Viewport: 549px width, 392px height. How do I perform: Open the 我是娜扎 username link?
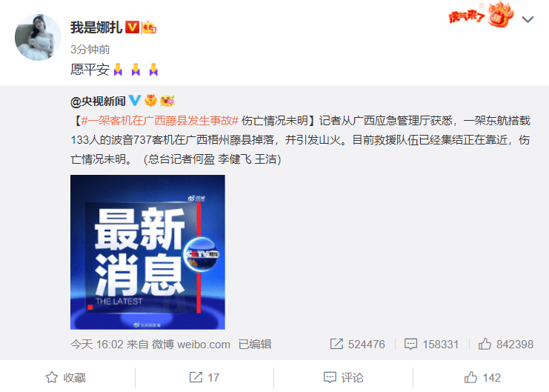pyautogui.click(x=96, y=27)
